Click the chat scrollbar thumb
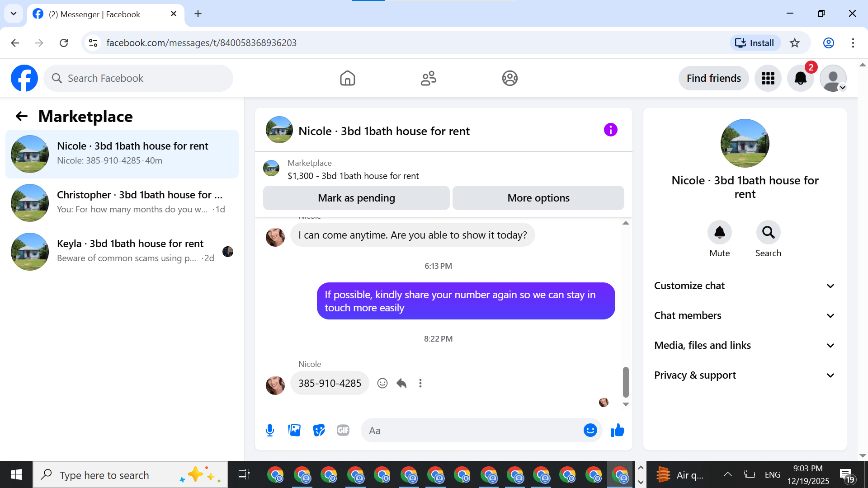Image resolution: width=868 pixels, height=488 pixels. click(x=626, y=382)
